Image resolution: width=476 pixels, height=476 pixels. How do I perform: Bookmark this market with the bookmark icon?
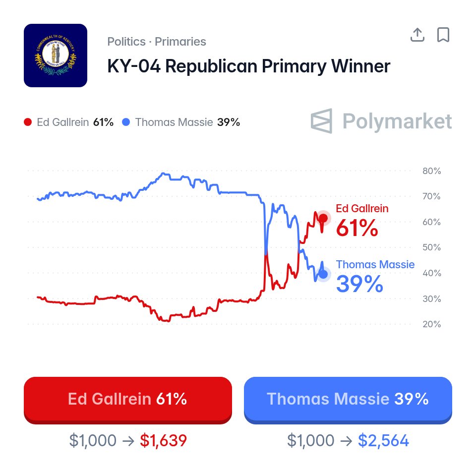coord(443,35)
